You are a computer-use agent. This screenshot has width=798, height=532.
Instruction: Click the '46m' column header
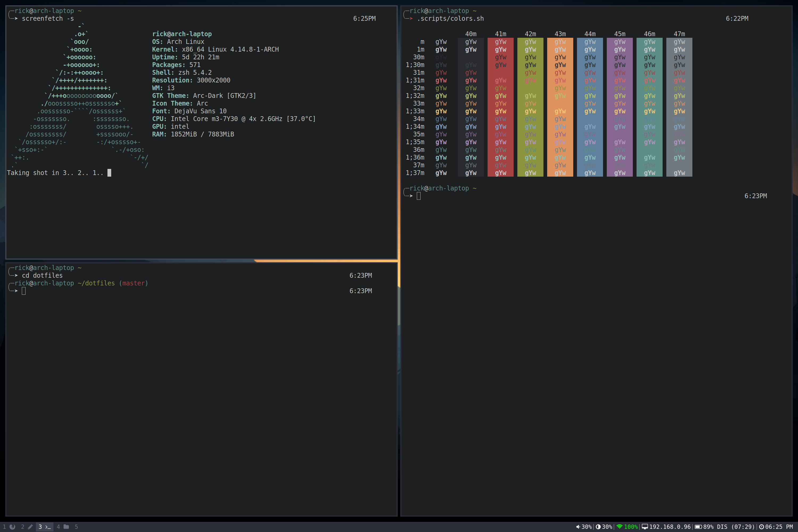point(650,34)
